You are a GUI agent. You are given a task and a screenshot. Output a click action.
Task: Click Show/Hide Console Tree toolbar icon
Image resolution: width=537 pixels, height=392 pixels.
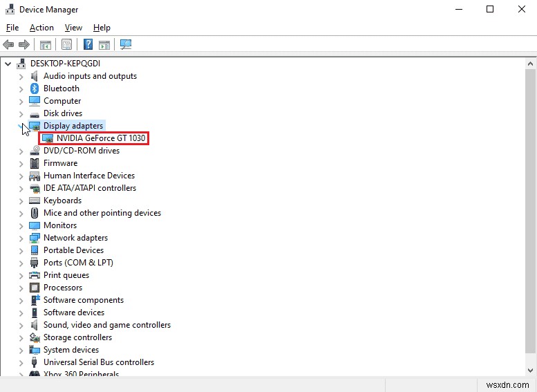point(45,44)
